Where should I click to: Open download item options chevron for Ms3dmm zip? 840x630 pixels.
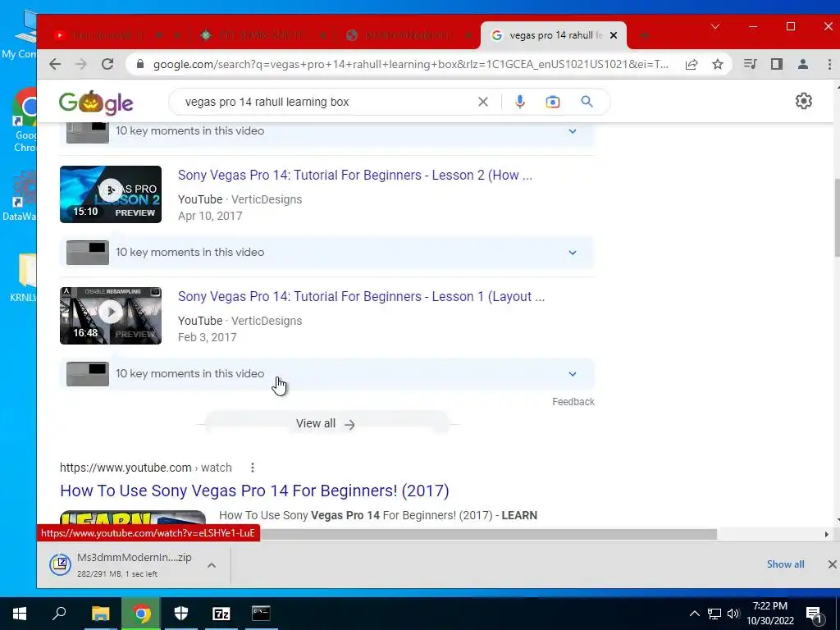pyautogui.click(x=212, y=565)
